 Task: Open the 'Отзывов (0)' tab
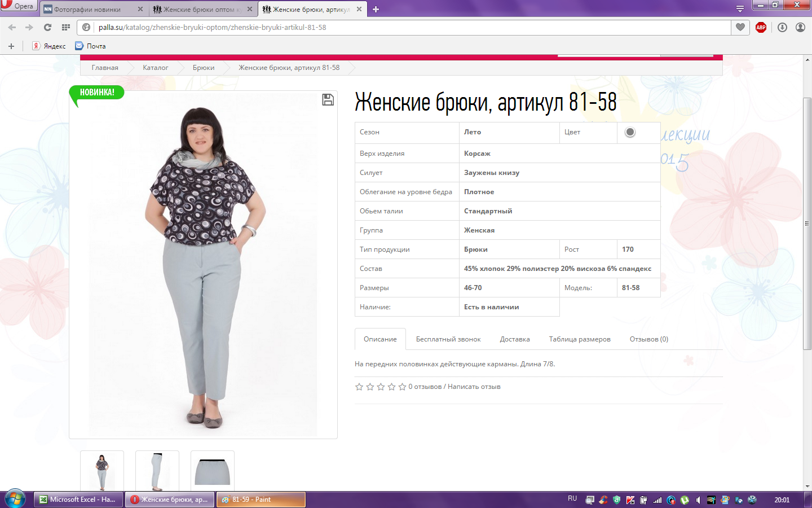tap(649, 339)
